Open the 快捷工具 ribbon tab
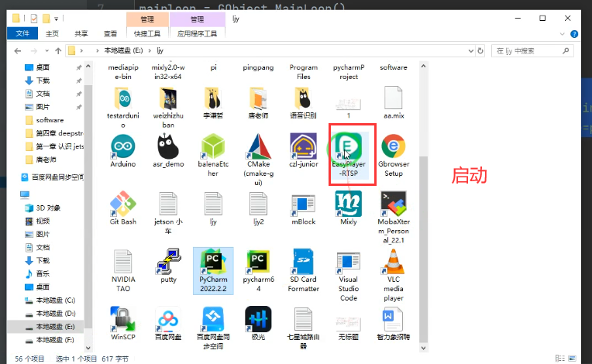Image resolution: width=592 pixels, height=364 pixels. pos(147,33)
